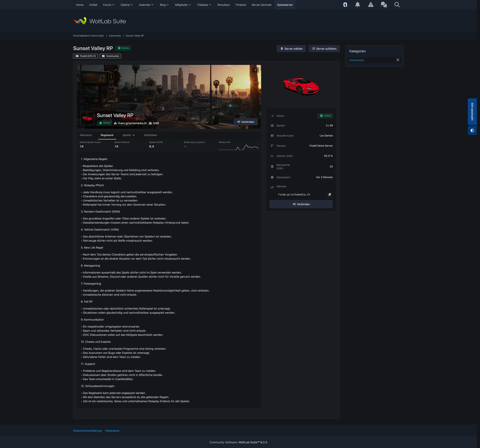
Task: Open the Community tag under the title
Action: (110, 56)
